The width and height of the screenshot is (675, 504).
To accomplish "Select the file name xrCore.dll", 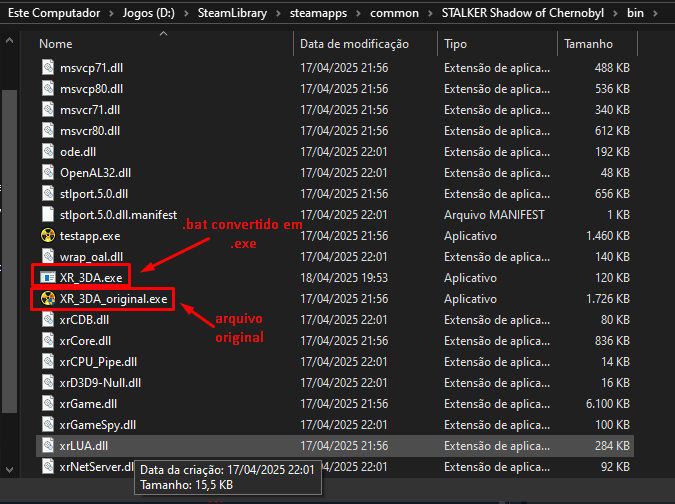I will click(85, 340).
